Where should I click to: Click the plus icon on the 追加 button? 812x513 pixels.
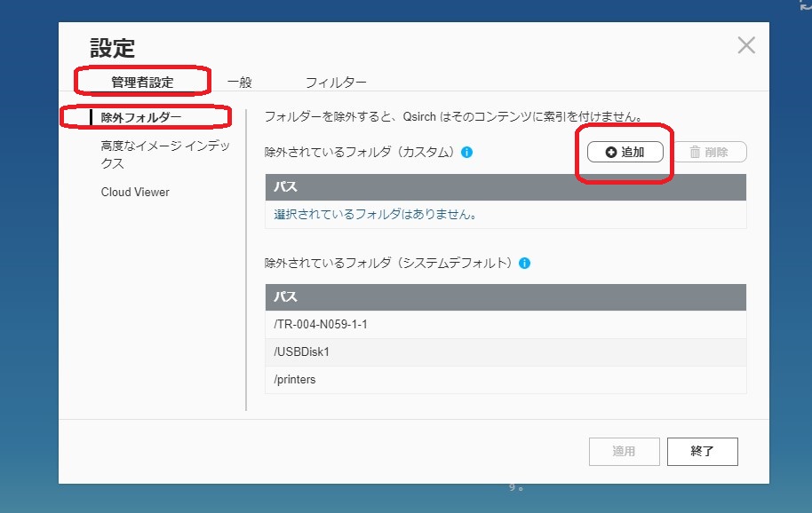pyautogui.click(x=611, y=152)
